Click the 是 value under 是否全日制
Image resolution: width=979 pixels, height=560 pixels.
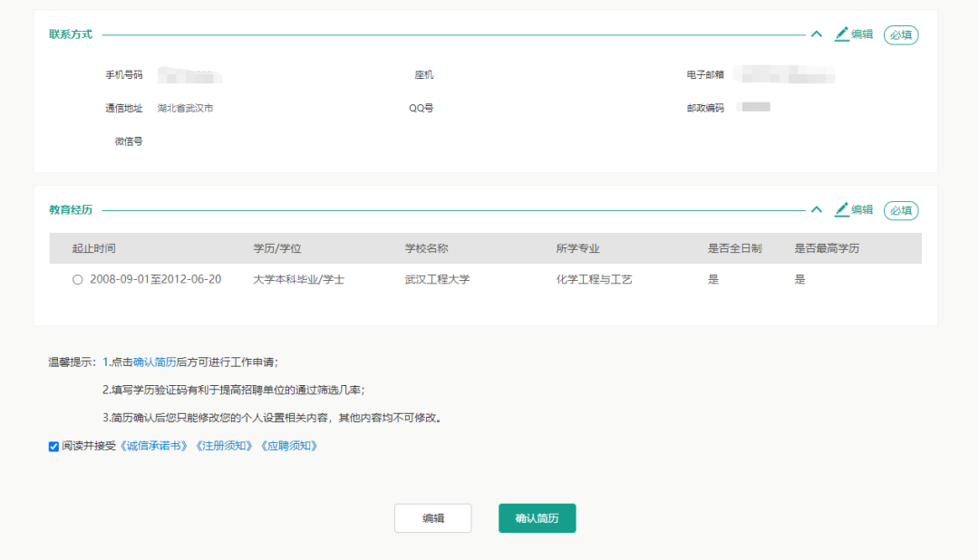(x=713, y=280)
